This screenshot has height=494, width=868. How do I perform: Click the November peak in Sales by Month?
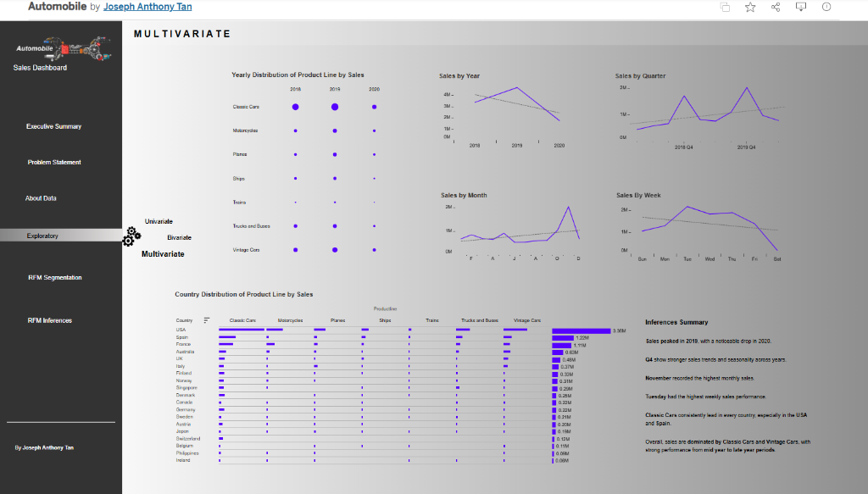pyautogui.click(x=568, y=207)
